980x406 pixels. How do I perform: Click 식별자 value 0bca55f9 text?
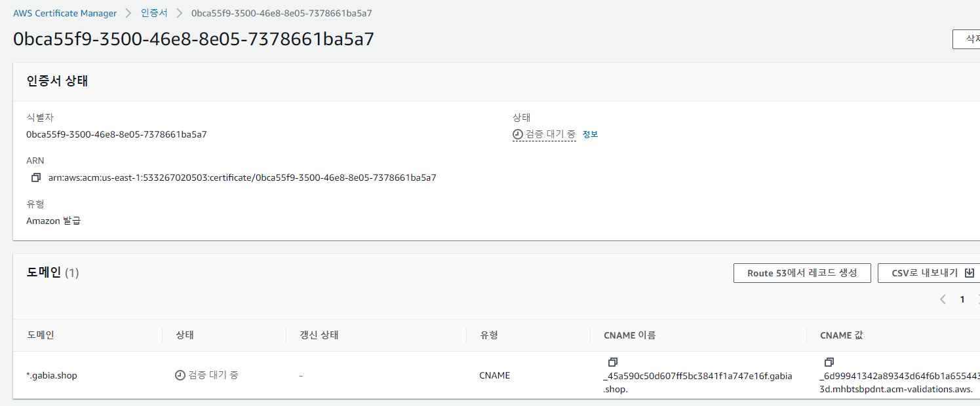click(x=117, y=134)
